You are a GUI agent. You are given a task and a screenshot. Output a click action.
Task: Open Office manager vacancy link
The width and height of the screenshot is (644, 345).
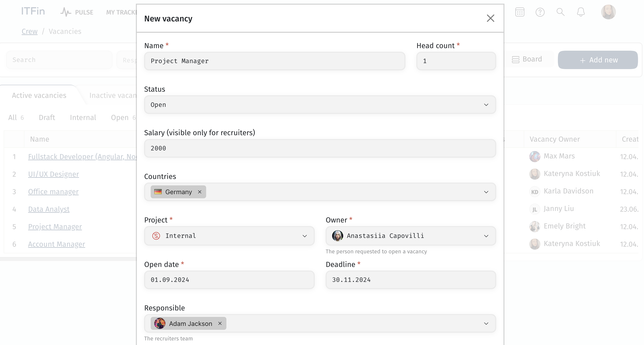53,191
